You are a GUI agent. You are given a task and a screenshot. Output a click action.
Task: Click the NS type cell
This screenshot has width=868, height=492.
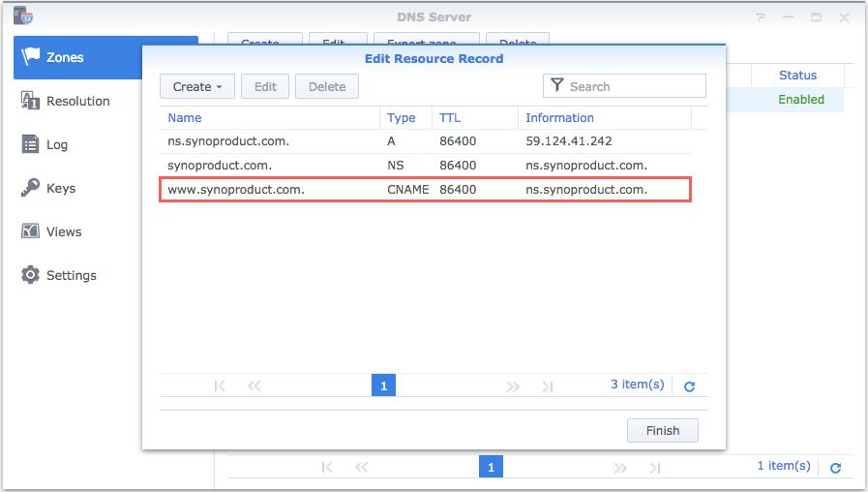pyautogui.click(x=395, y=165)
